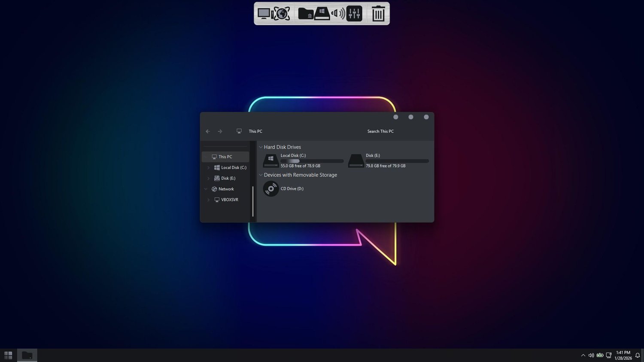The image size is (644, 362).
Task: Open the mixer sliders icon in dock
Action: click(x=354, y=13)
